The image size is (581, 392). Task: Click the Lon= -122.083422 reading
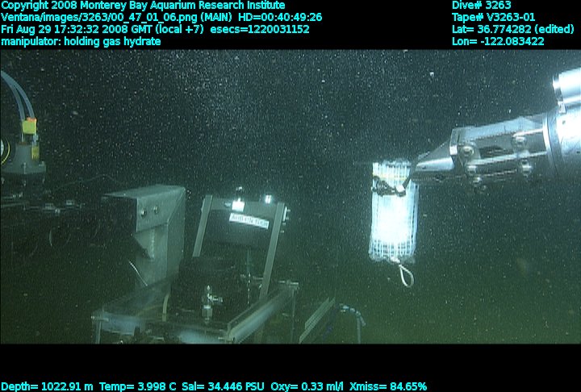coord(498,41)
